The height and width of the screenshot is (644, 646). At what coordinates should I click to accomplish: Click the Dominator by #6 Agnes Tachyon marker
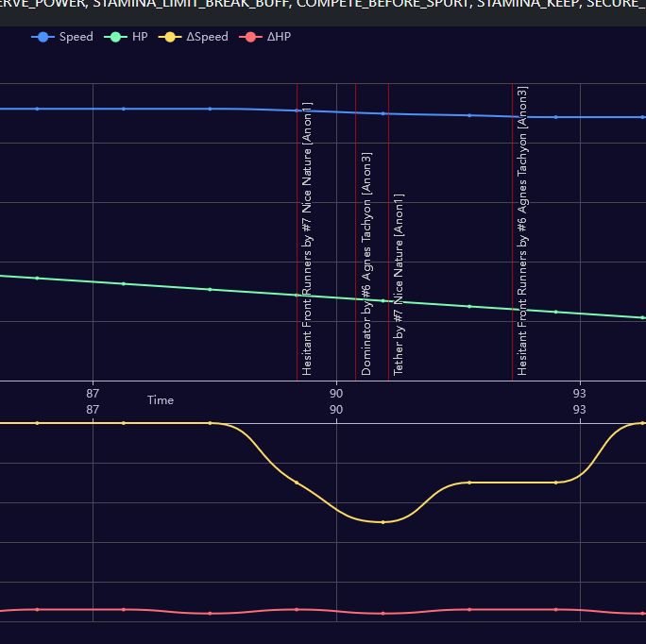pos(366,263)
